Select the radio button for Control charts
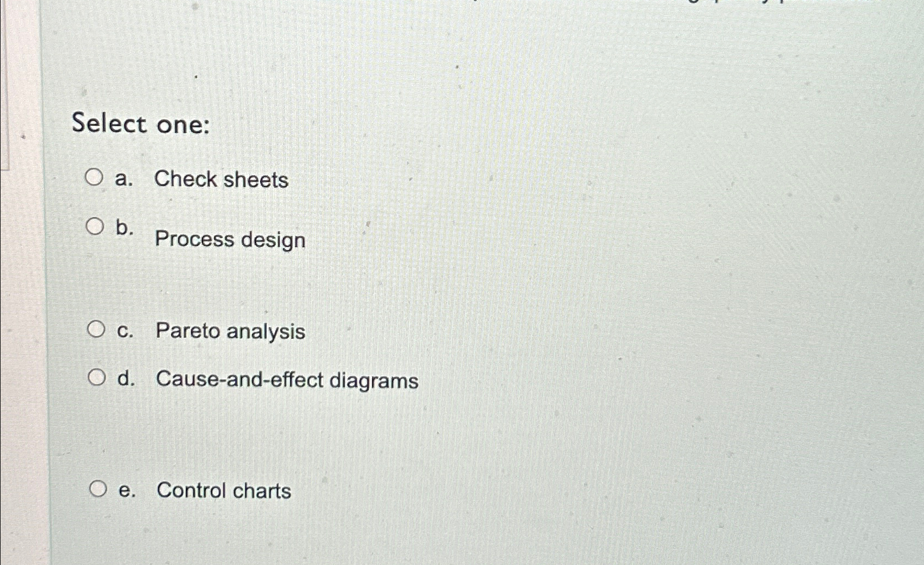 coord(99,487)
